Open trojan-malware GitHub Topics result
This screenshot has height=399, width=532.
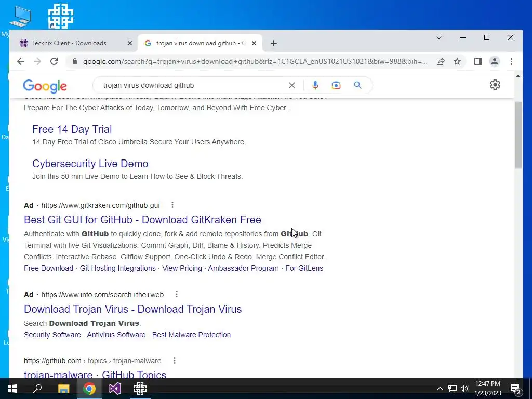click(95, 374)
